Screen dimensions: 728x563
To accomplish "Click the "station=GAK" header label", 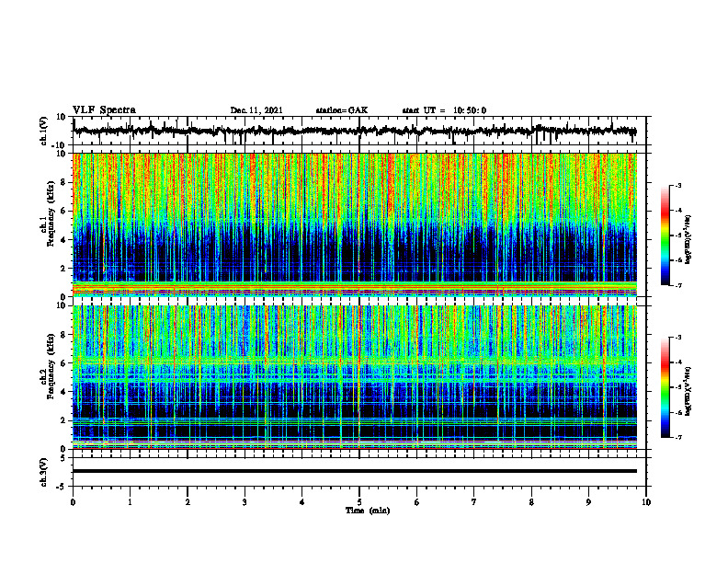I will pos(342,110).
